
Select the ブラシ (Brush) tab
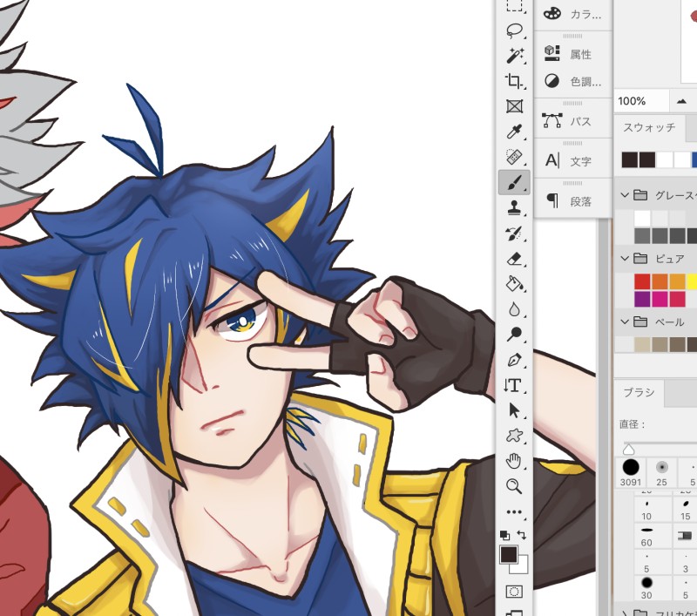(x=639, y=392)
